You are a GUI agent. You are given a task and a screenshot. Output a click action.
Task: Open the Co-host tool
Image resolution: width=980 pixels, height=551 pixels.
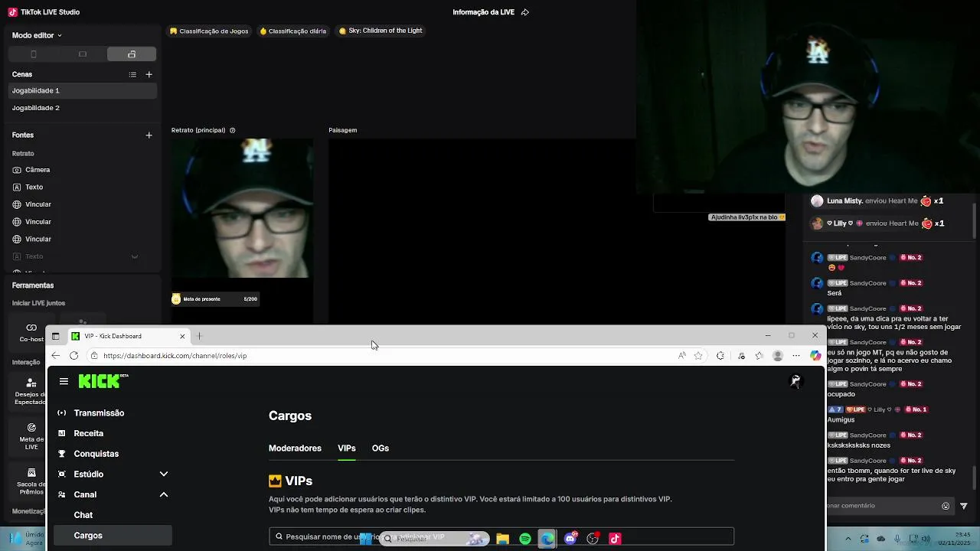click(x=31, y=332)
